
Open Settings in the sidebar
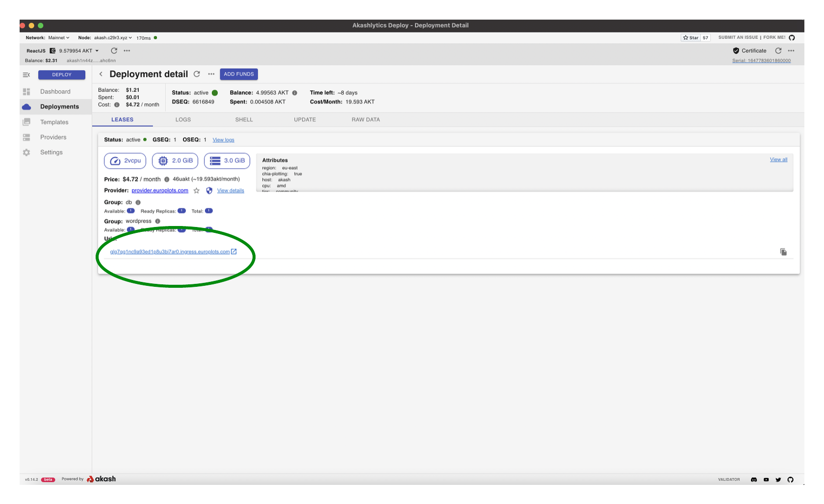point(55,152)
